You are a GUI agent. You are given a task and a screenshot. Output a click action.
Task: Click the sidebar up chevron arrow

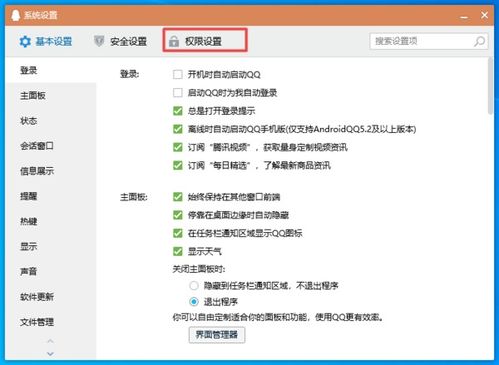pyautogui.click(x=50, y=341)
